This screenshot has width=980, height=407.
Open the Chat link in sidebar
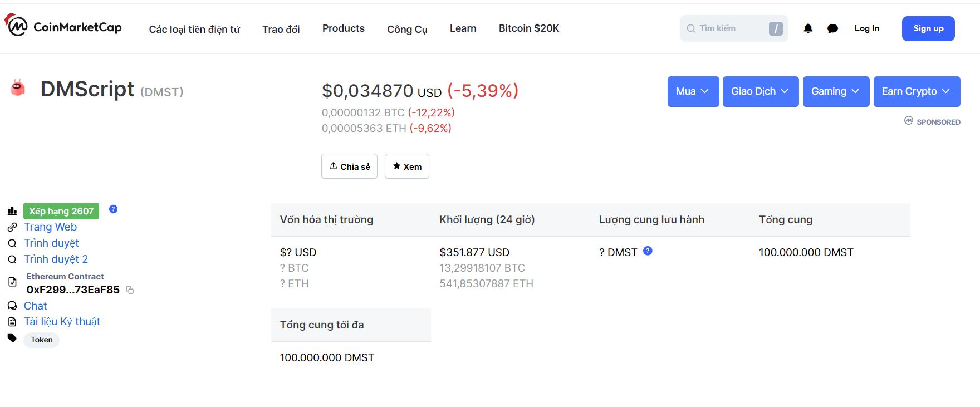pyautogui.click(x=35, y=306)
